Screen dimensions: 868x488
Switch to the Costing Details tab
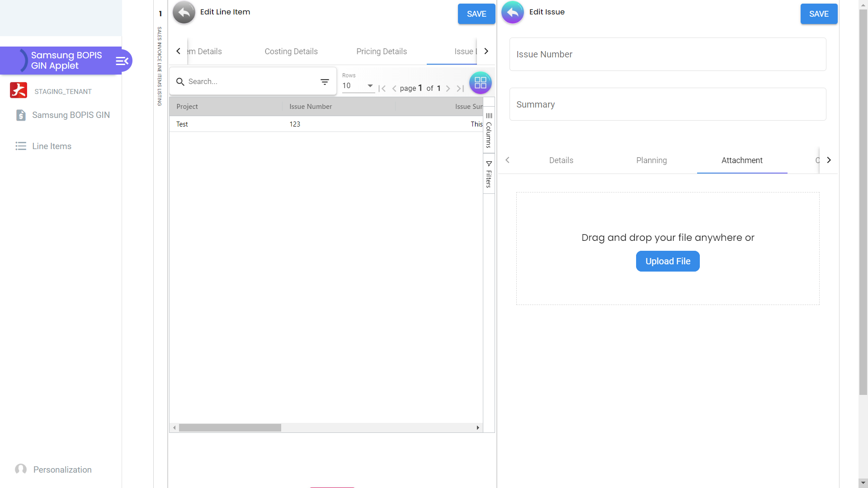coord(291,52)
